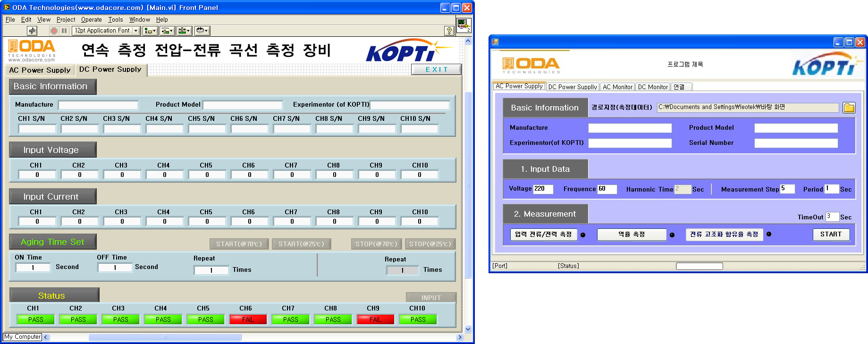Click the context help question mark
The height and width of the screenshot is (344, 868).
coord(449,31)
